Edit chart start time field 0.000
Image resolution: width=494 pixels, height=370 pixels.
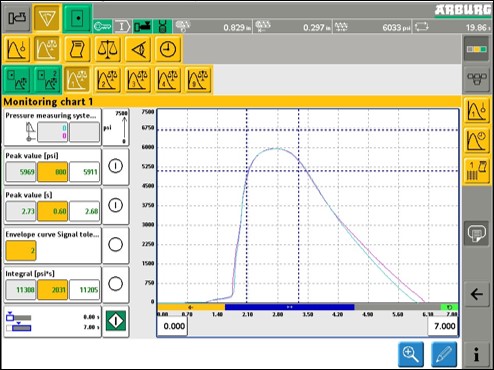pos(173,326)
